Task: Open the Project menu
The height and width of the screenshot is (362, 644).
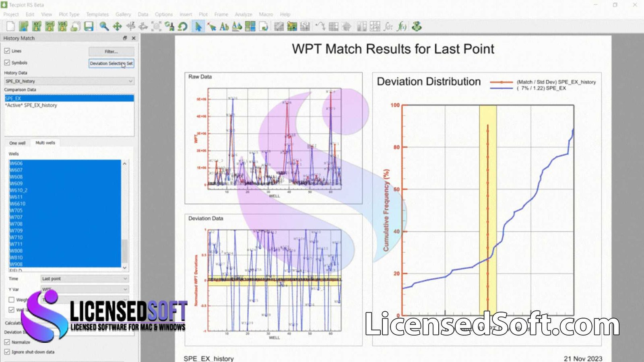Action: point(11,14)
